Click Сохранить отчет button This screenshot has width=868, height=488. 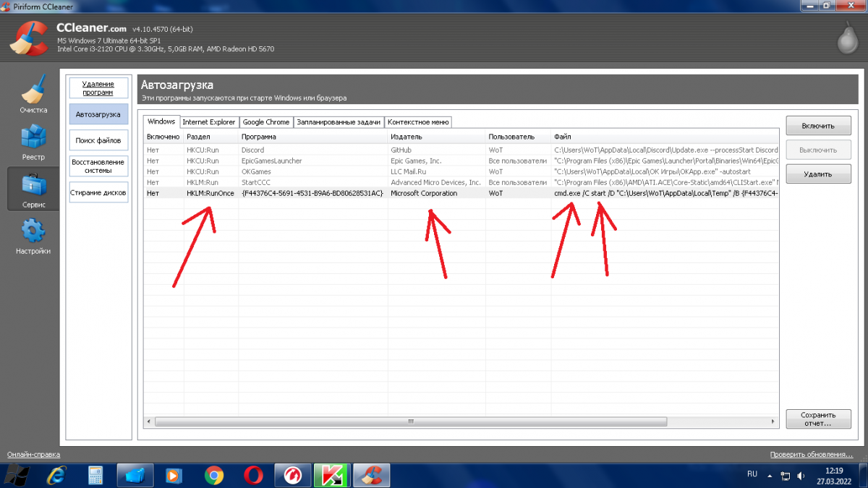pyautogui.click(x=817, y=419)
